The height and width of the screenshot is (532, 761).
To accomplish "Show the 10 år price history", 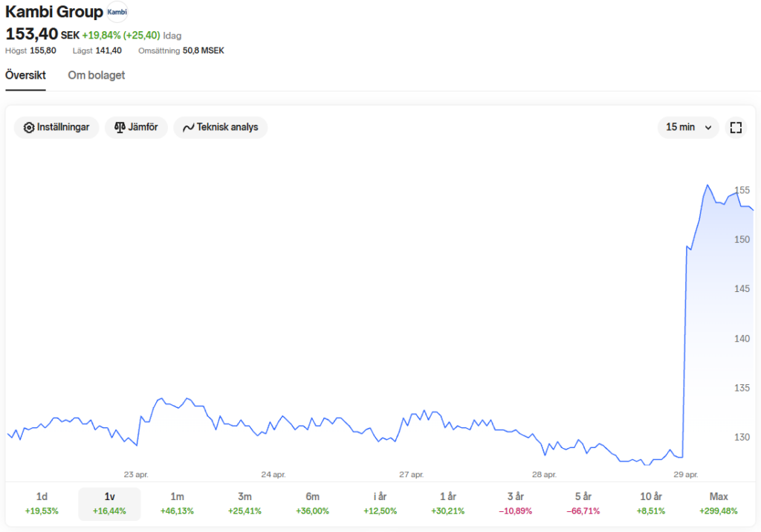I will point(650,503).
